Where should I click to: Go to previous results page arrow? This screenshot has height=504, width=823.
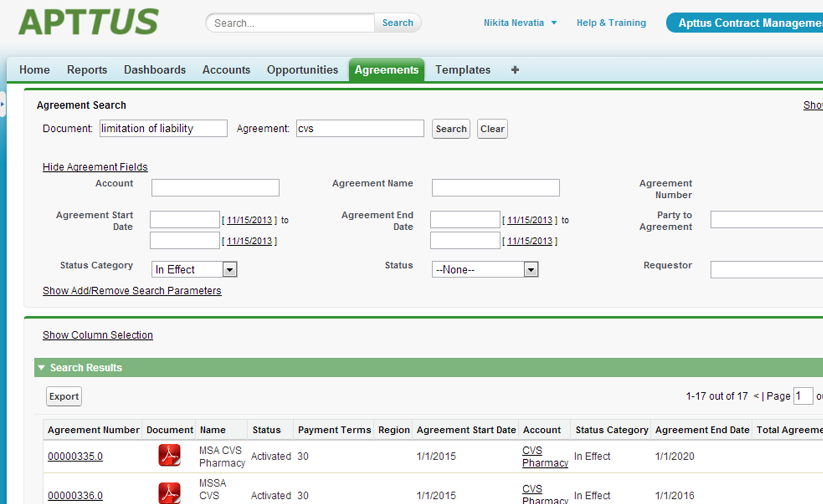tap(756, 396)
